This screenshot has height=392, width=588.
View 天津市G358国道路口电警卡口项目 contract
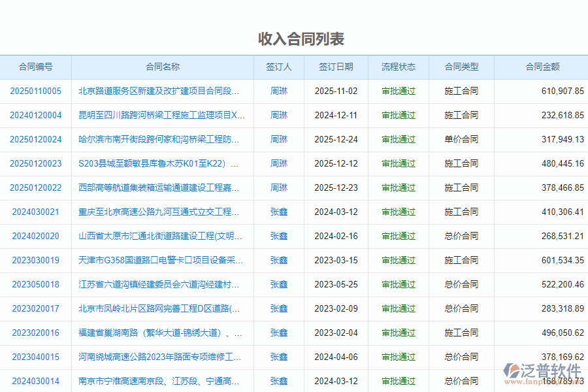click(x=160, y=260)
